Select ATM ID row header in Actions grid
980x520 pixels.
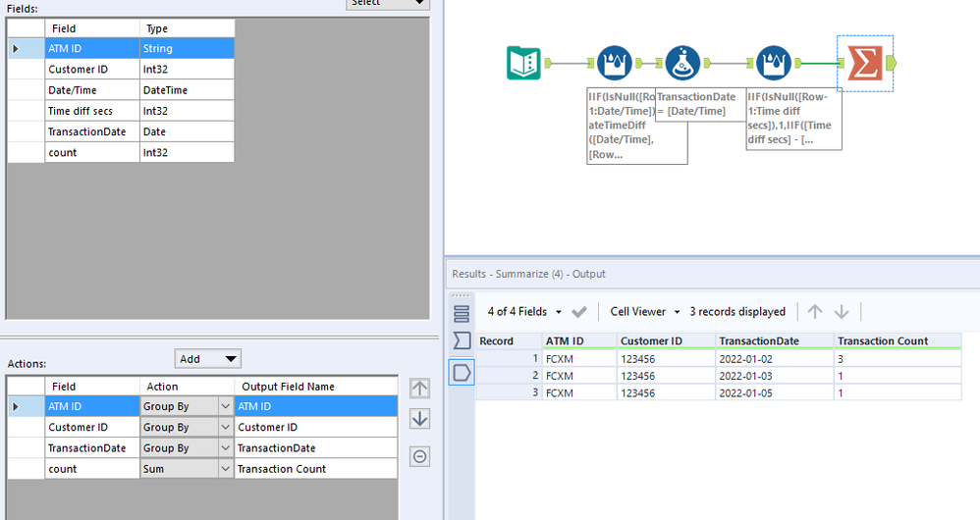click(27, 406)
